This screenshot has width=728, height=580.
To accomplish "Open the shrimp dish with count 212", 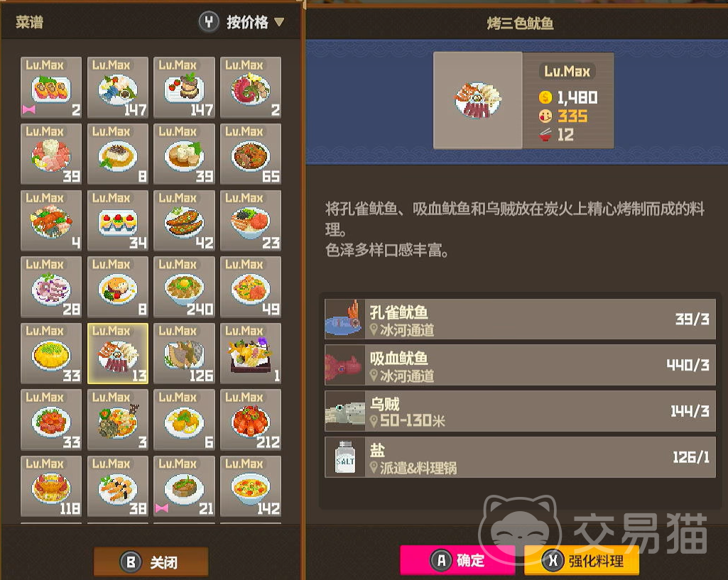I will click(x=251, y=420).
